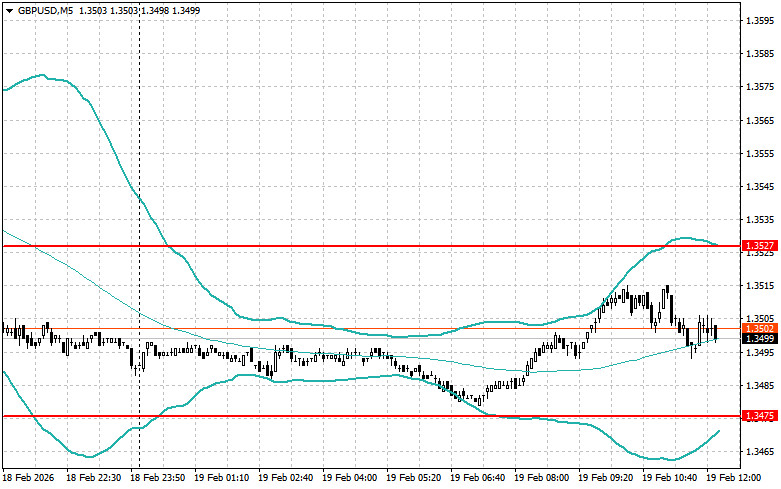The image size is (781, 489).
Task: Select the red 1.3527 price level label
Action: (760, 245)
